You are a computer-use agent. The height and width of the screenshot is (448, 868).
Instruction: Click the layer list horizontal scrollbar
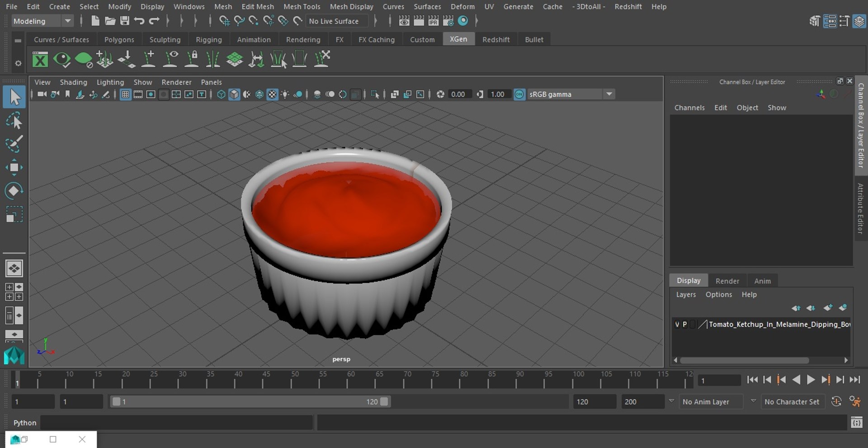(x=744, y=360)
